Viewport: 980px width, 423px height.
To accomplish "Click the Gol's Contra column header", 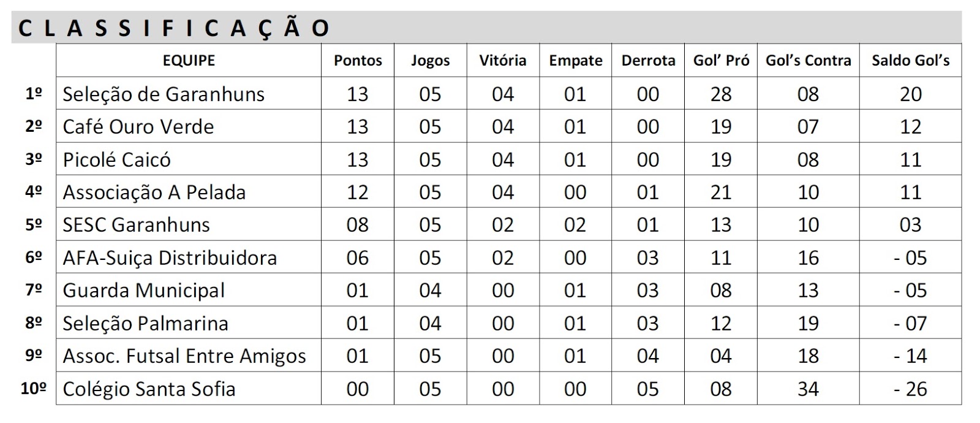I will click(x=808, y=60).
